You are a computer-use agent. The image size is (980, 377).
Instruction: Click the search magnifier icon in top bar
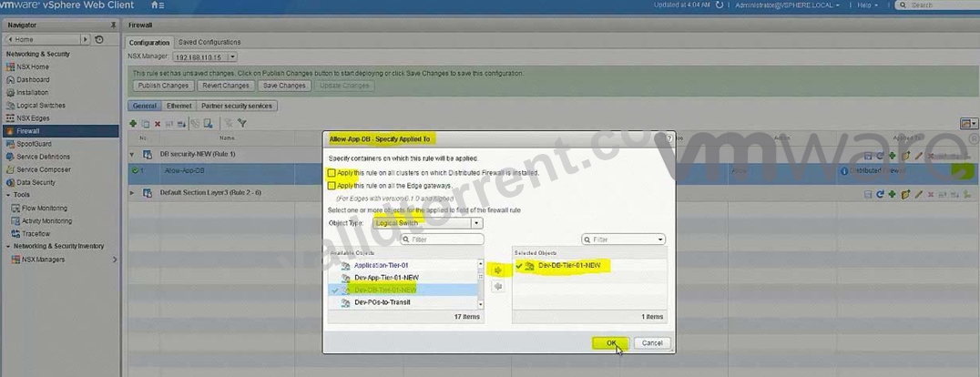tap(903, 5)
